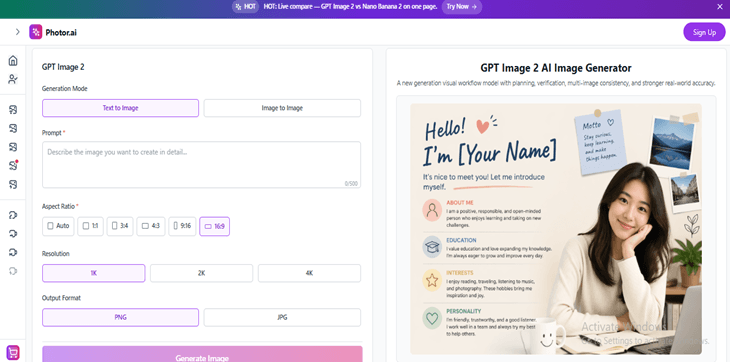Click the greyed-out sidebar tool icon
Viewport: 730px width, 362px height.
point(13,271)
